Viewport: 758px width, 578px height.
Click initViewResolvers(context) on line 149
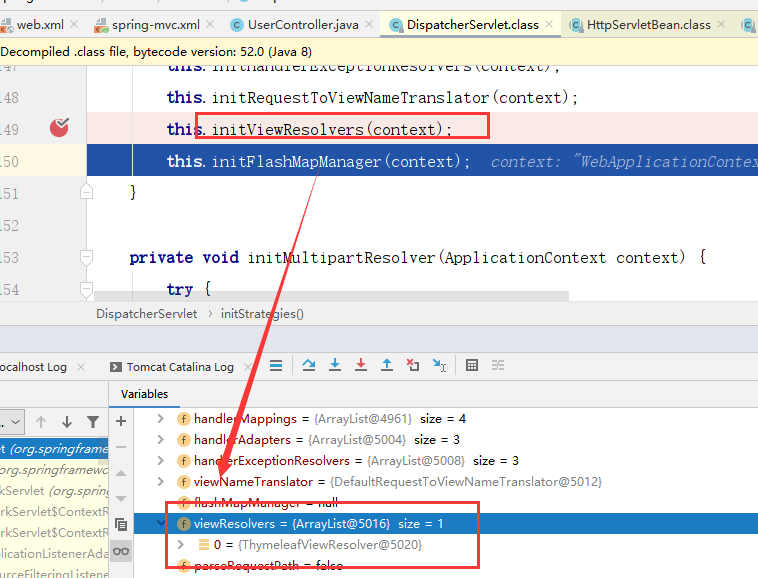332,130
